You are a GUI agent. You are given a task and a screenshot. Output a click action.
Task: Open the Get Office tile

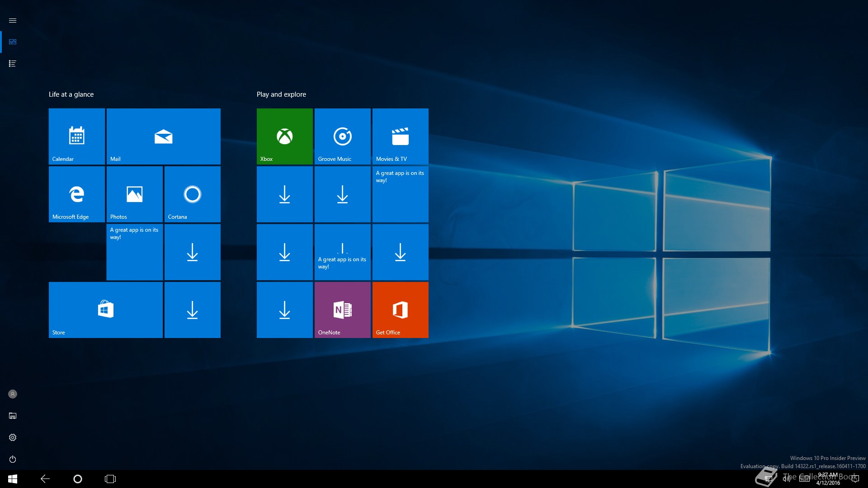[401, 310]
